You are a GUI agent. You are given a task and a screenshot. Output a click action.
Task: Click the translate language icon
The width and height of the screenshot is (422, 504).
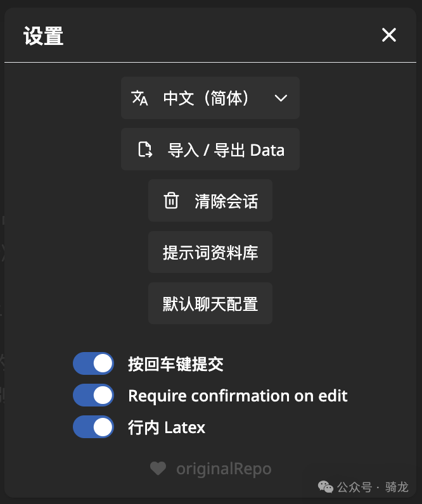click(x=139, y=98)
